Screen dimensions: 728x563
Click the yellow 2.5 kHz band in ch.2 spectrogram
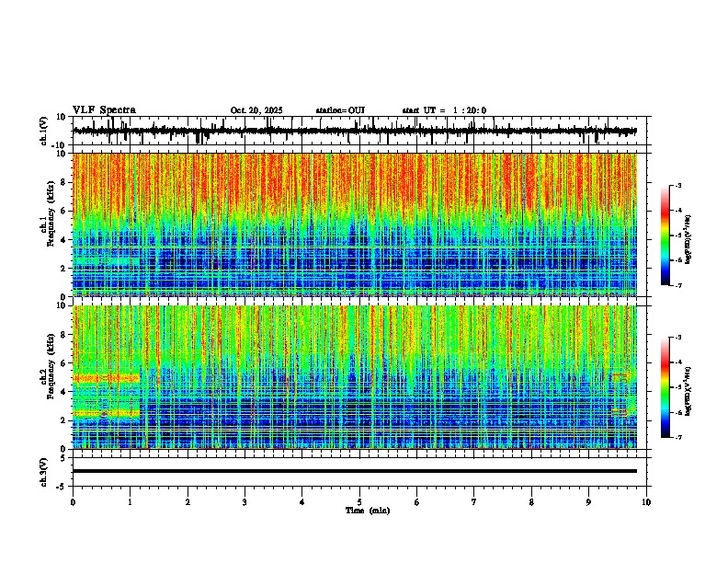point(107,412)
